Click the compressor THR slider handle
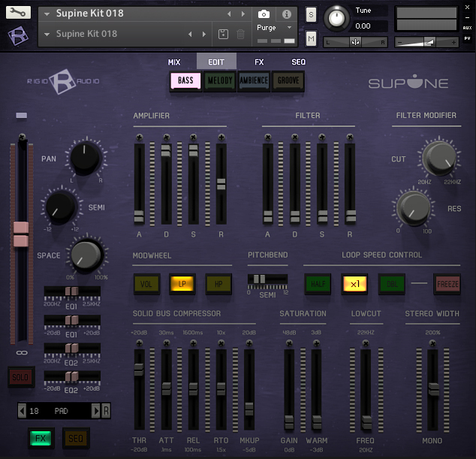The height and width of the screenshot is (459, 476). 138,370
